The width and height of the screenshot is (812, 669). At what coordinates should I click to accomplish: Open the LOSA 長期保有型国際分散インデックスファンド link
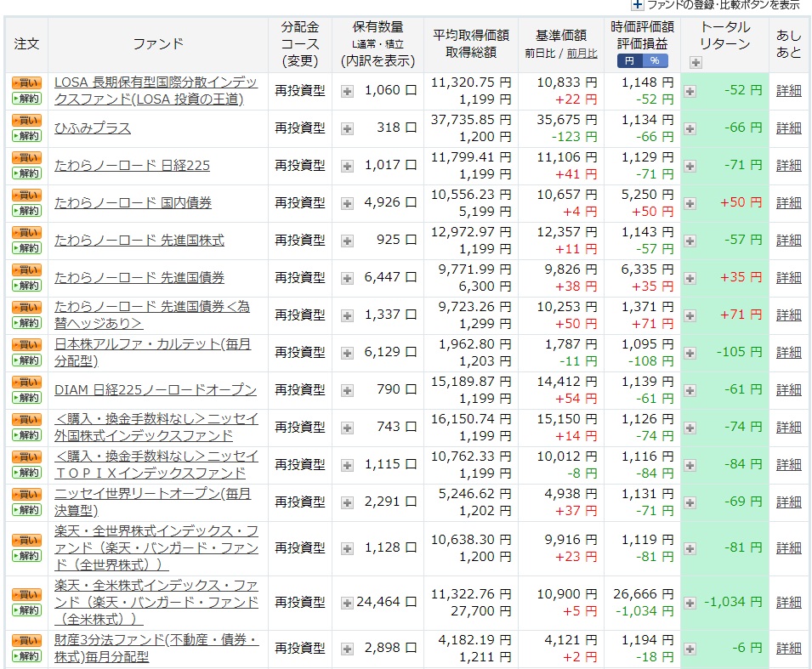click(x=156, y=91)
